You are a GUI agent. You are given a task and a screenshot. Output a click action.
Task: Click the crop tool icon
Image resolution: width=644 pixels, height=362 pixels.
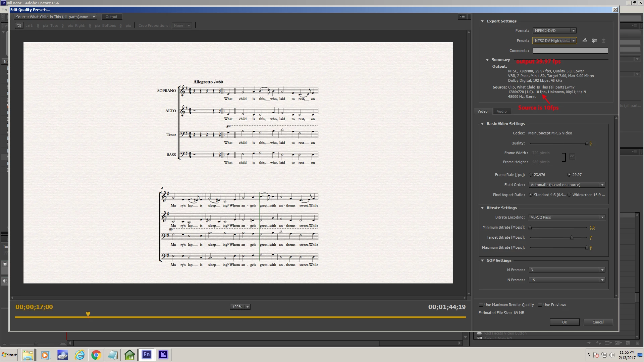coord(19,25)
